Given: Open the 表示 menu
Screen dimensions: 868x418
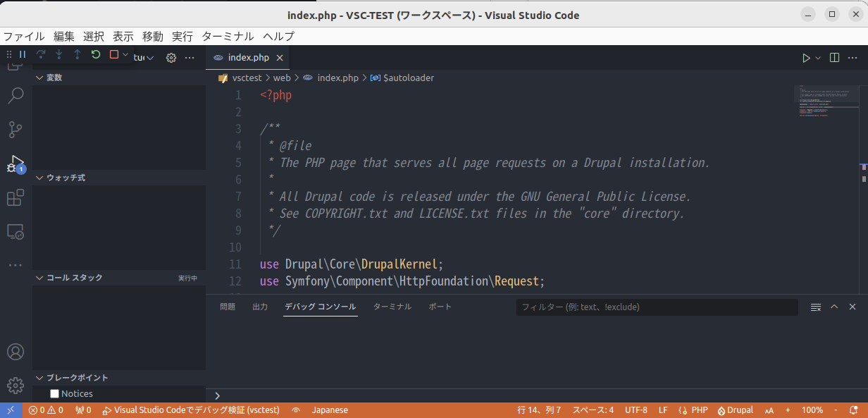Looking at the screenshot, I should point(123,37).
